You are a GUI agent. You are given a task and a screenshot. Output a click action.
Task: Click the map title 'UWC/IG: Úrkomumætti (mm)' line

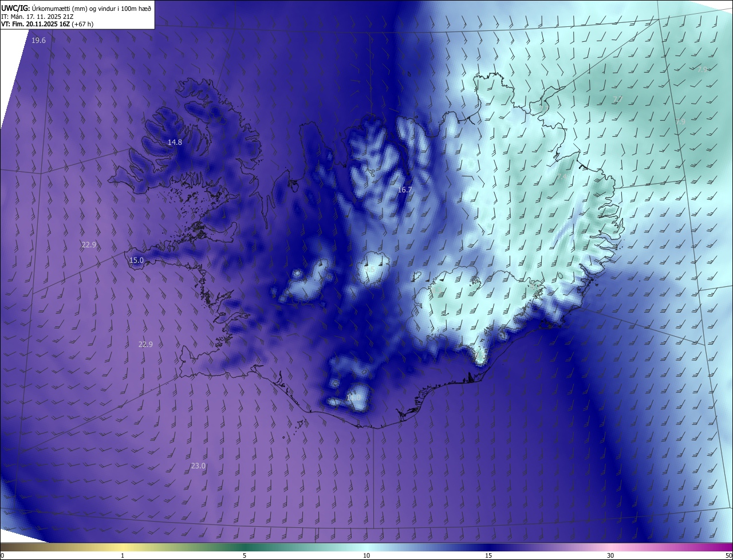(x=76, y=9)
